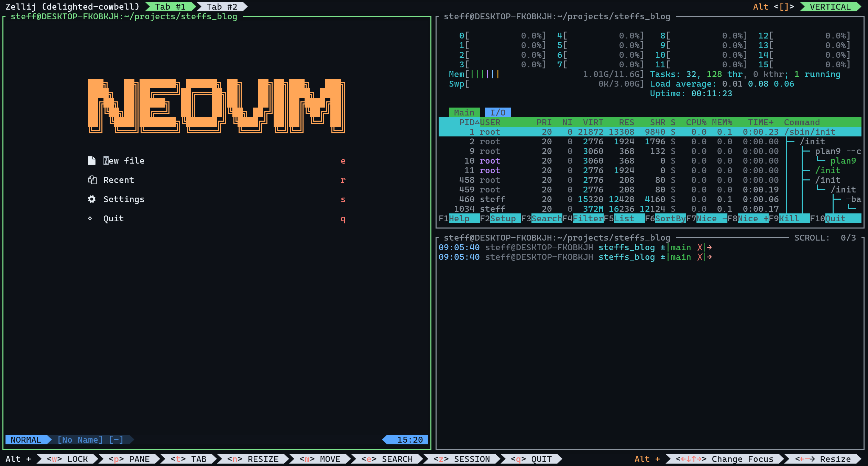Click the Swp usage meter bar

click(547, 84)
